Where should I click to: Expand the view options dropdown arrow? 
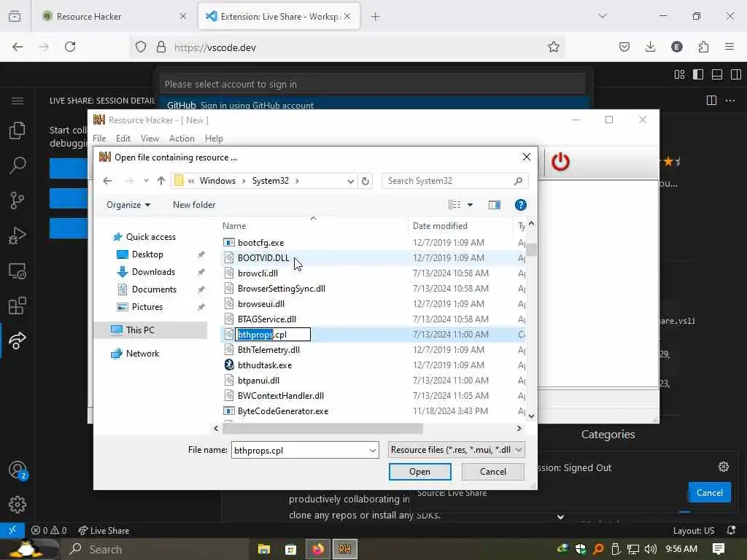pyautogui.click(x=470, y=205)
